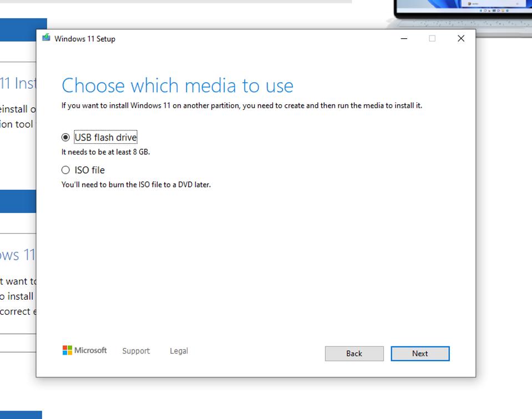Viewport: 532px width, 419px height.
Task: Click the Microsoft logo in the footer
Action: coord(84,350)
